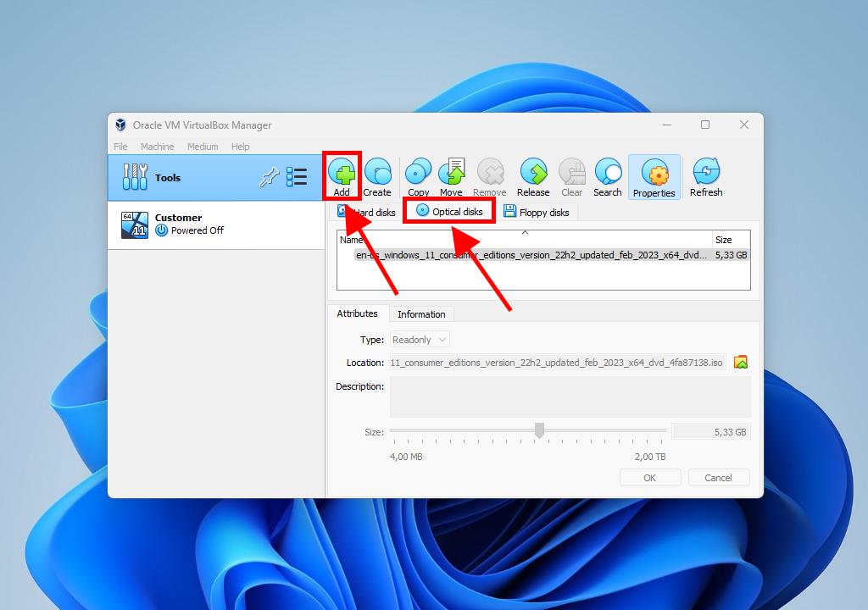Click the Add disk image icon
The width and height of the screenshot is (868, 610).
[342, 174]
